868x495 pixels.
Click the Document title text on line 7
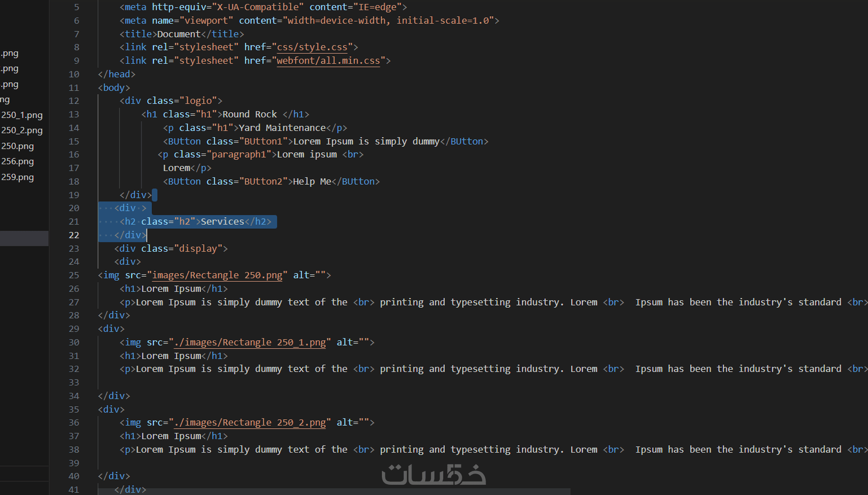coord(179,34)
